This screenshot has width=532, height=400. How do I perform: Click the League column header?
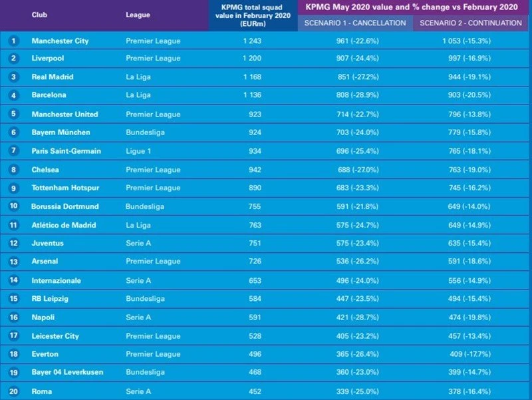click(138, 15)
